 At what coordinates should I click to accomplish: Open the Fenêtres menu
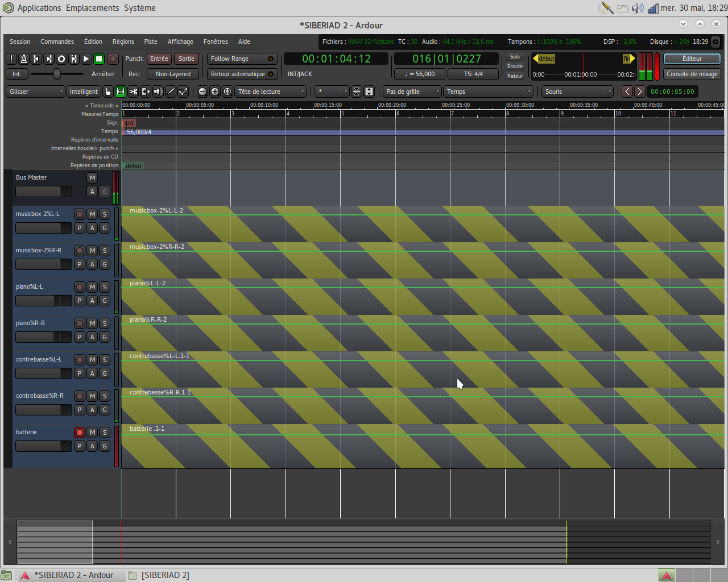click(x=216, y=41)
